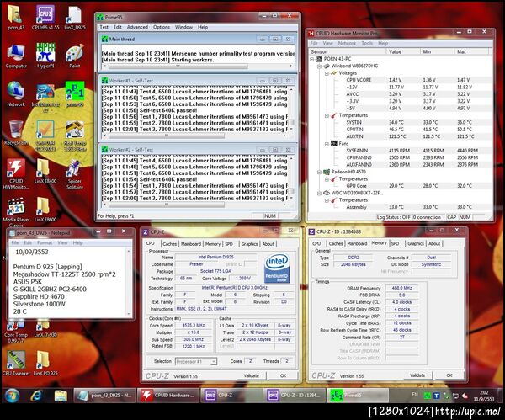Viewport: 505px width, 420px height.
Task: Open the Network desktop icon
Action: pyautogui.click(x=16, y=94)
